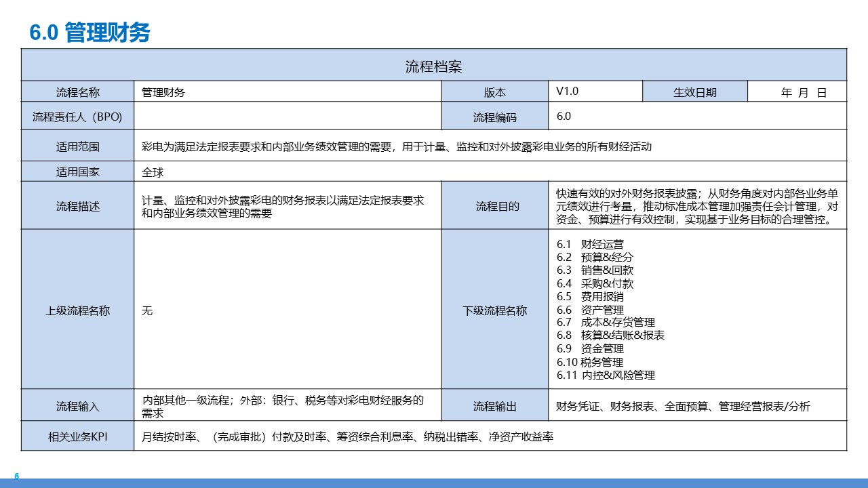Viewport: 868px width, 488px height.
Task: Click the 6.4 采购&付款 entry
Action: (595, 283)
